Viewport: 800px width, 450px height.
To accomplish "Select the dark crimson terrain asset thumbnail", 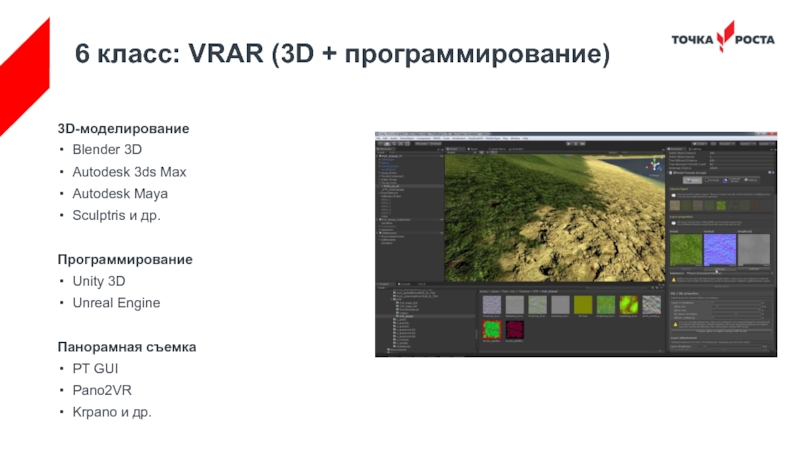I will [x=514, y=330].
